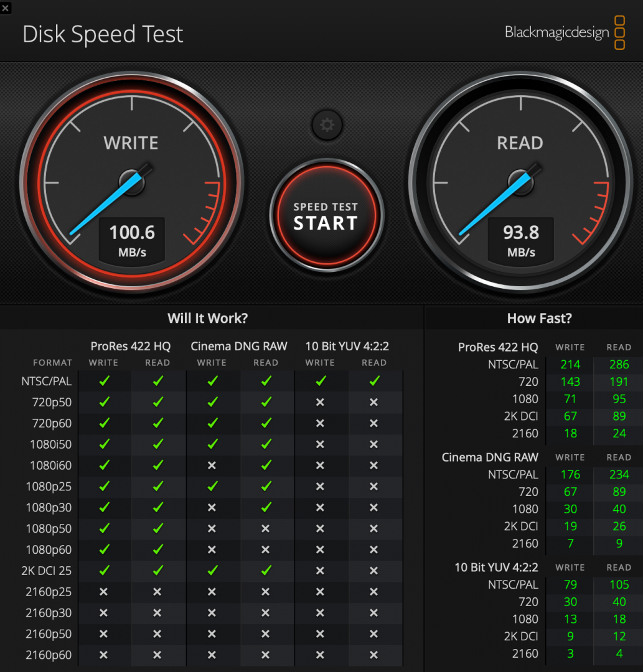This screenshot has width=643, height=672.
Task: Click 10 Bit YUV NTSC/PAL read value 105
Action: 619,584
